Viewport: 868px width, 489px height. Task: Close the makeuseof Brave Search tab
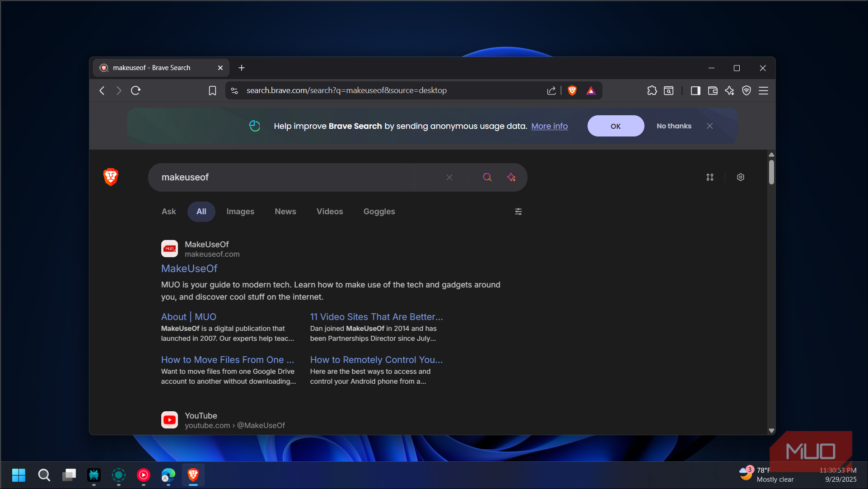tap(220, 68)
